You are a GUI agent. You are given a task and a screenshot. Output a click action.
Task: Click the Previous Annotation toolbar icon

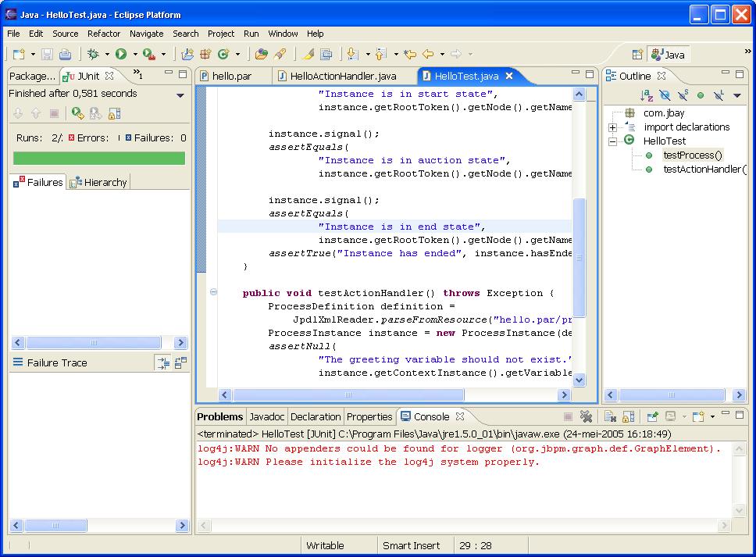click(381, 54)
